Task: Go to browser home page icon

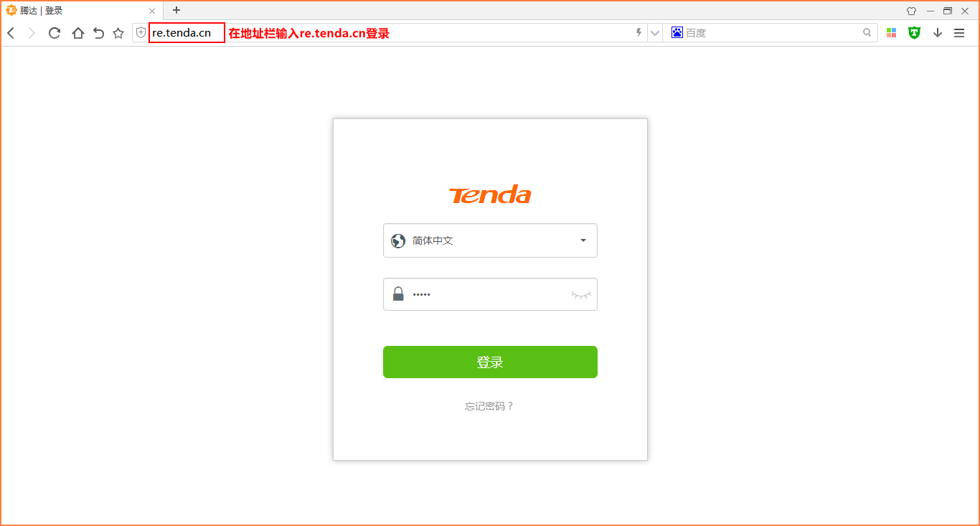Action: tap(77, 33)
